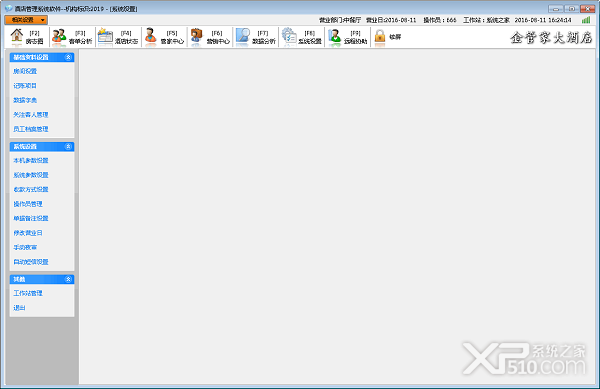
Task: Open the 本机参数设置 link
Action: (31, 161)
